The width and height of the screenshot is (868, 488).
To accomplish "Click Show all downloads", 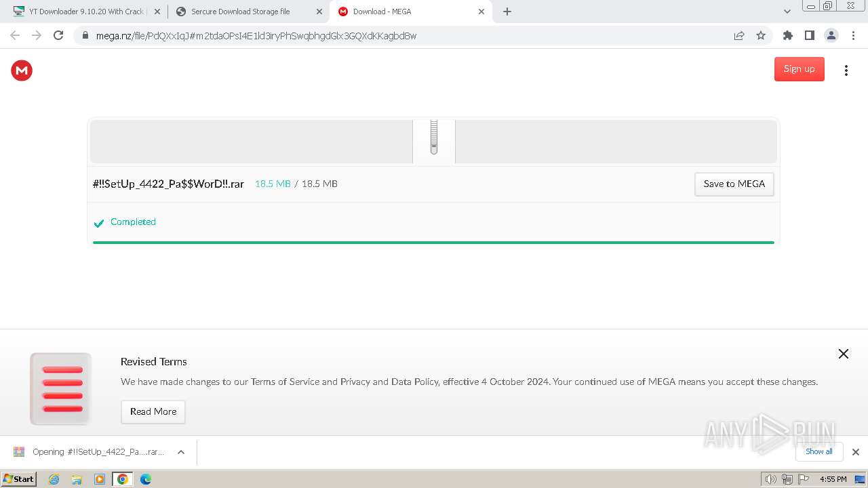I will pos(819,451).
